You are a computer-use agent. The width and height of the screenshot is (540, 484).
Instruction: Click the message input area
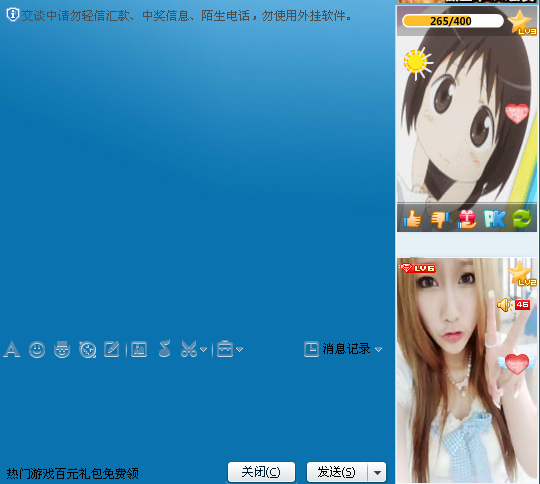click(x=196, y=410)
